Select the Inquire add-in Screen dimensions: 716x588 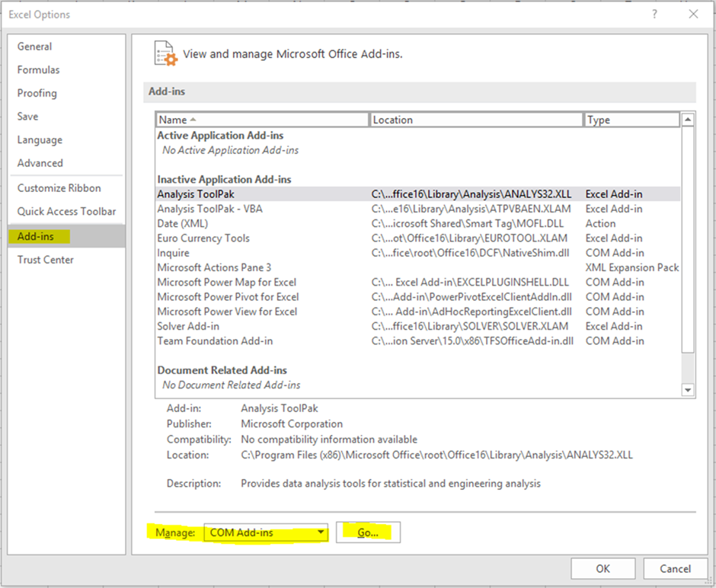pyautogui.click(x=417, y=253)
